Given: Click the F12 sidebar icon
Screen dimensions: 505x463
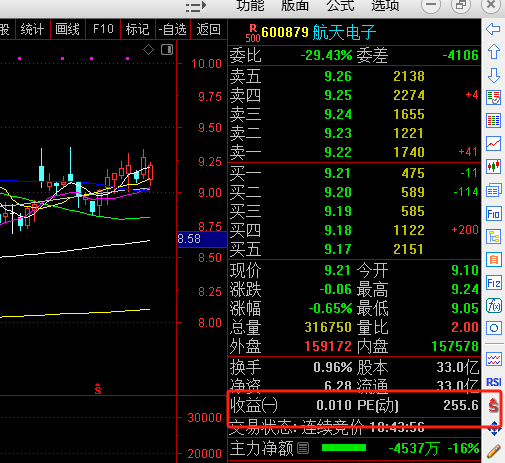Looking at the screenshot, I should (x=493, y=283).
